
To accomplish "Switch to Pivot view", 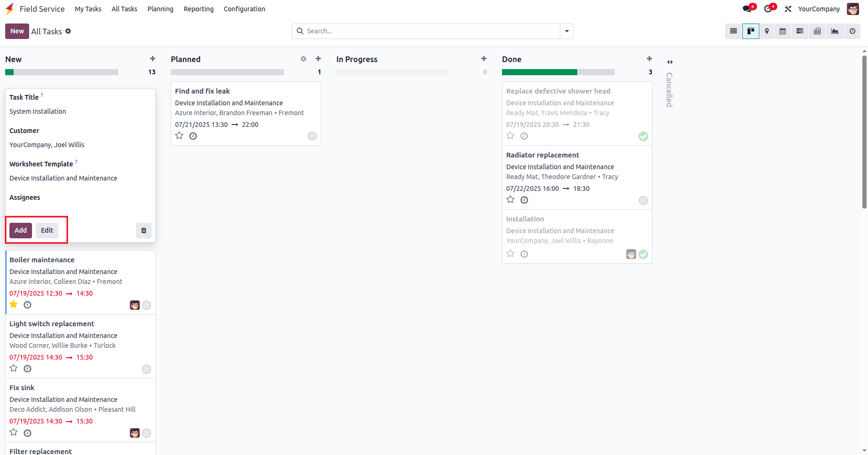I will 817,31.
